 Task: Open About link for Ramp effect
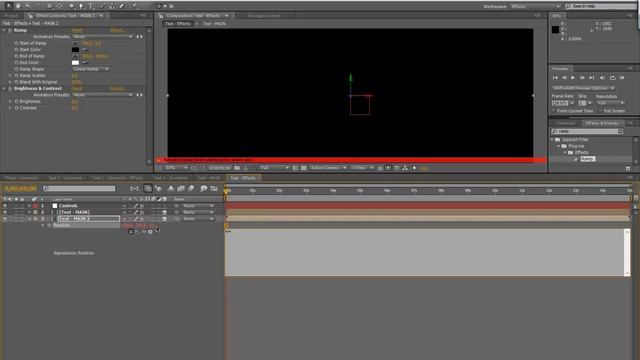(x=118, y=30)
